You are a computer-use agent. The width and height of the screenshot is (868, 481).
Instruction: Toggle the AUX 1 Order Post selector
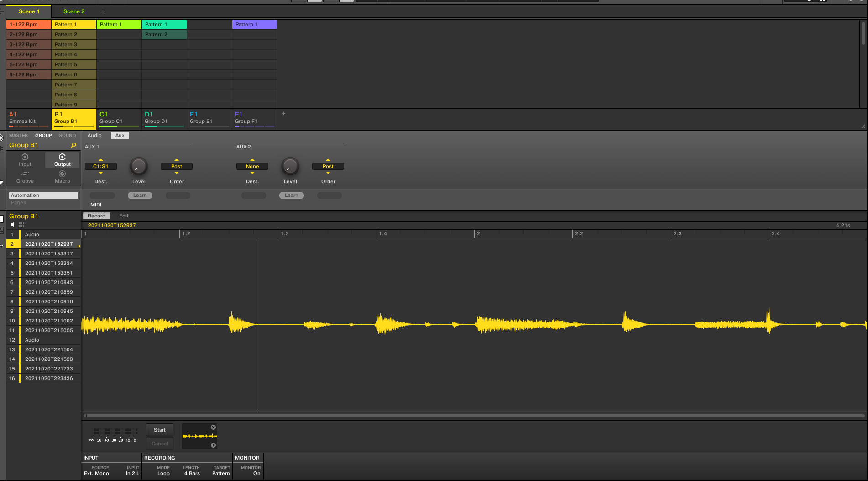coord(176,167)
